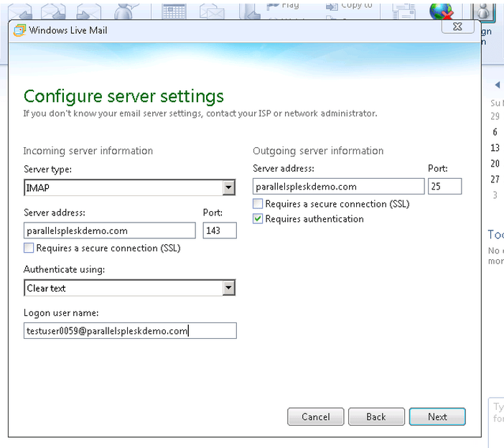Screen dimensions: 504x448
Task: Click the globe with red X offline icon
Action: click(442, 11)
